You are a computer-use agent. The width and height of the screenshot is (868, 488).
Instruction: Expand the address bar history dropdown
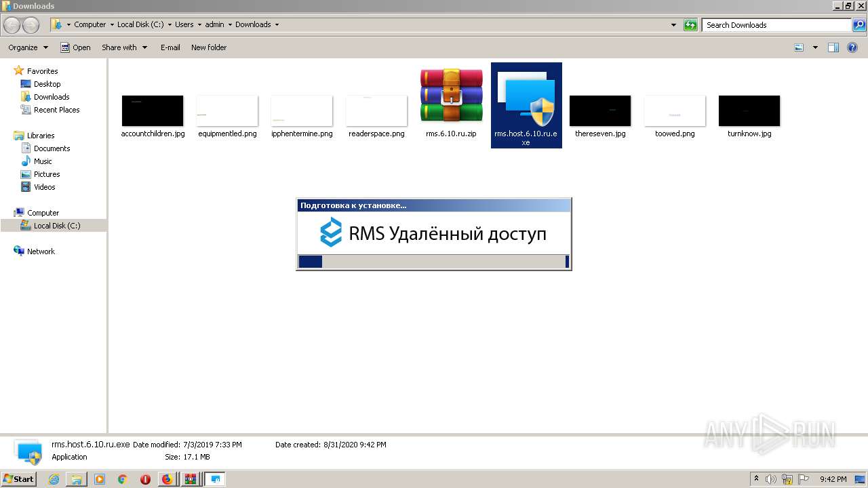[x=673, y=25]
